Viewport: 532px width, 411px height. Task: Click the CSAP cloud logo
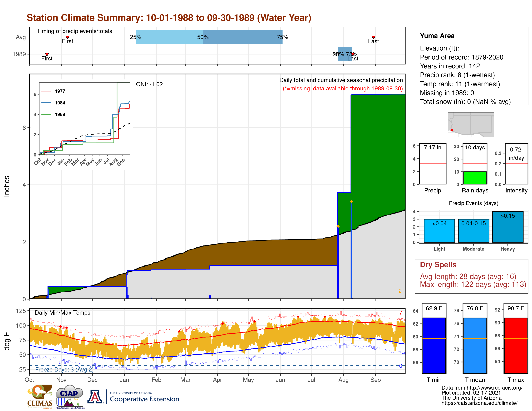click(x=70, y=396)
